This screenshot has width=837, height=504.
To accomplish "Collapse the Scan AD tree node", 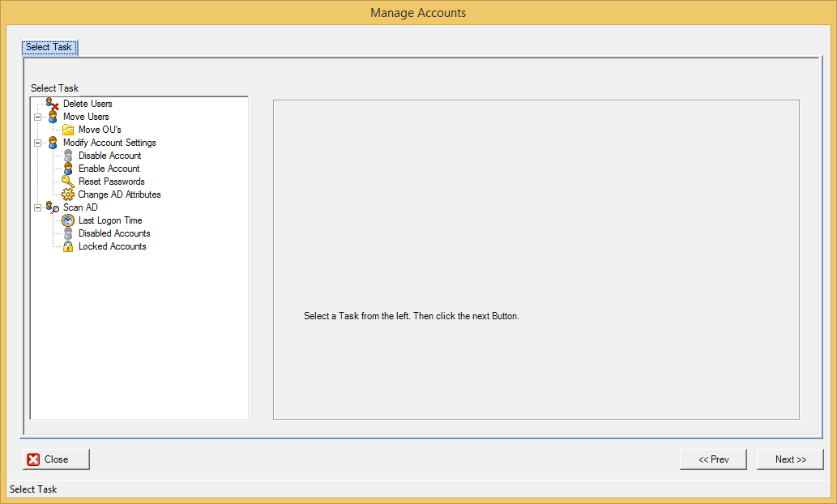I will (37, 207).
